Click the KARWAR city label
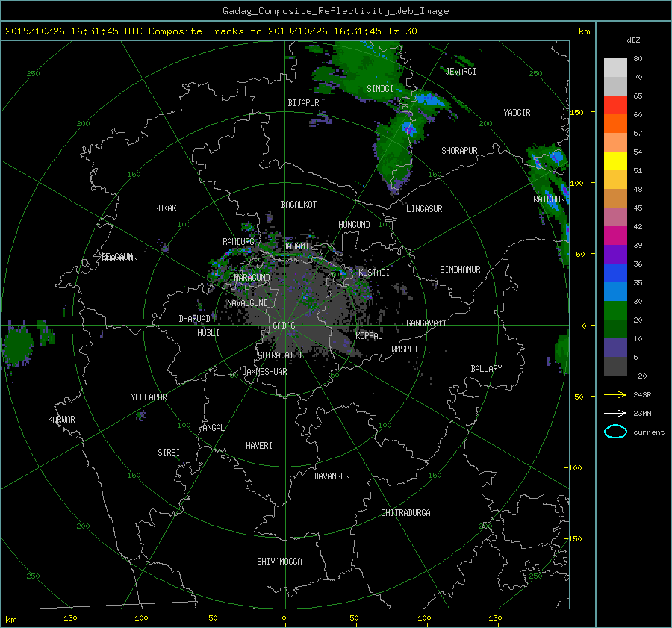Viewport: 672px width, 628px height. [x=61, y=420]
